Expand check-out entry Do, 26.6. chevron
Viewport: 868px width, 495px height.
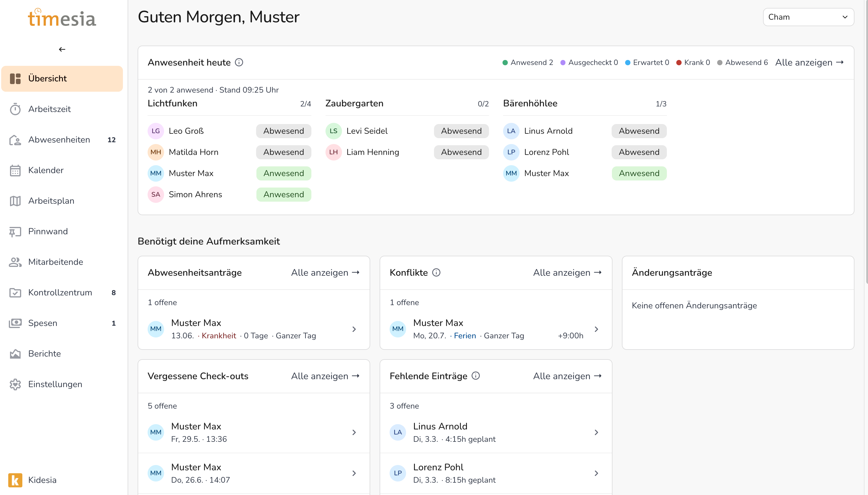tap(354, 473)
